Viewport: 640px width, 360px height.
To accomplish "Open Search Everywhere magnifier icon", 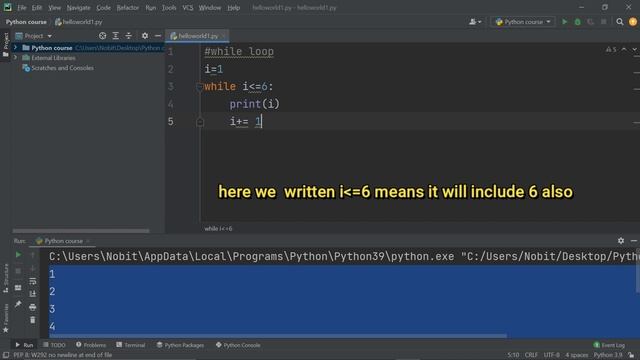I will (x=620, y=22).
